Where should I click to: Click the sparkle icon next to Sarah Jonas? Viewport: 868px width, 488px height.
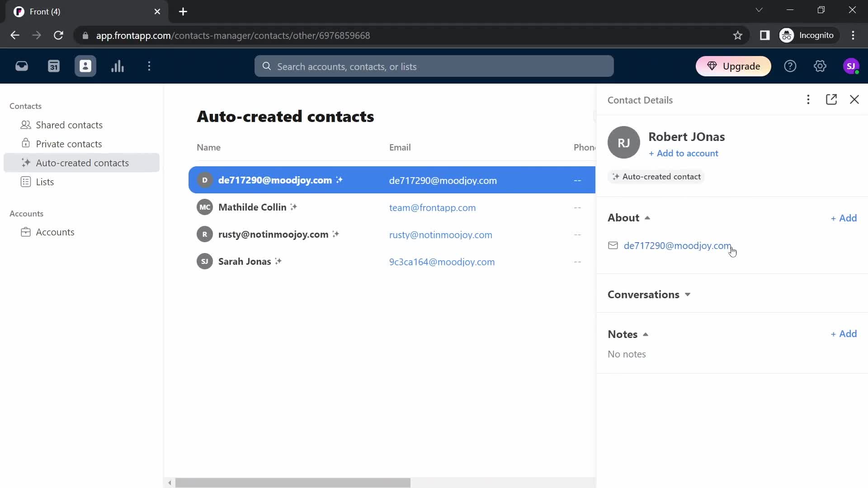click(x=278, y=261)
